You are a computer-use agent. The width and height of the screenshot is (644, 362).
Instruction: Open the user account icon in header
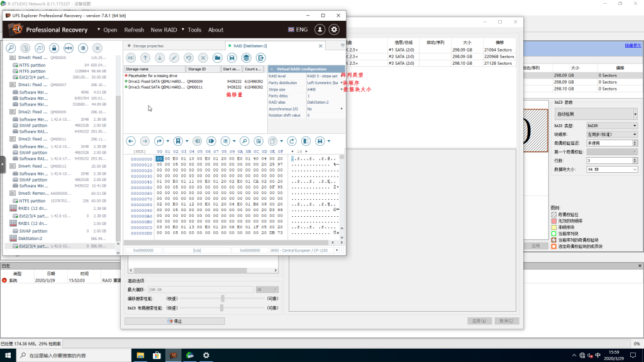click(x=320, y=30)
